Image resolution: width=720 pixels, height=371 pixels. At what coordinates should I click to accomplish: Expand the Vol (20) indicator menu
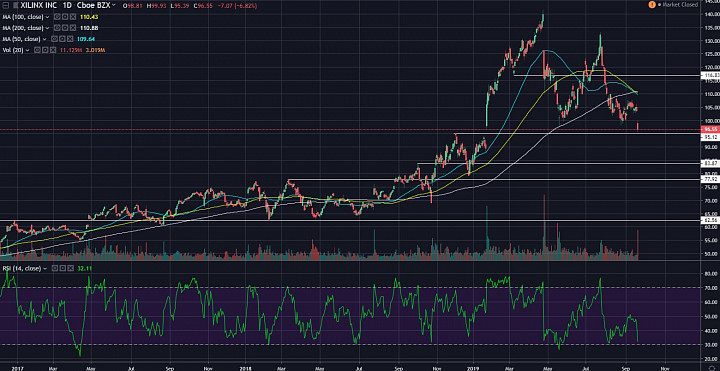tap(28, 50)
